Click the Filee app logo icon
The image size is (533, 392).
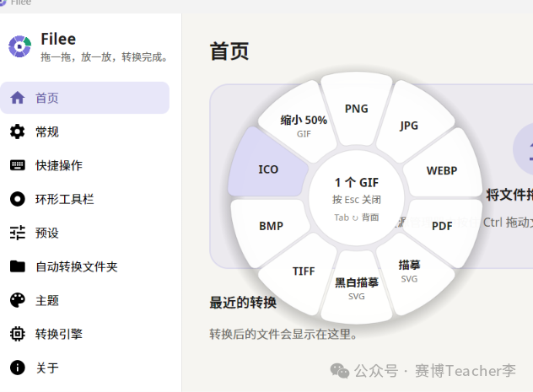[19, 46]
